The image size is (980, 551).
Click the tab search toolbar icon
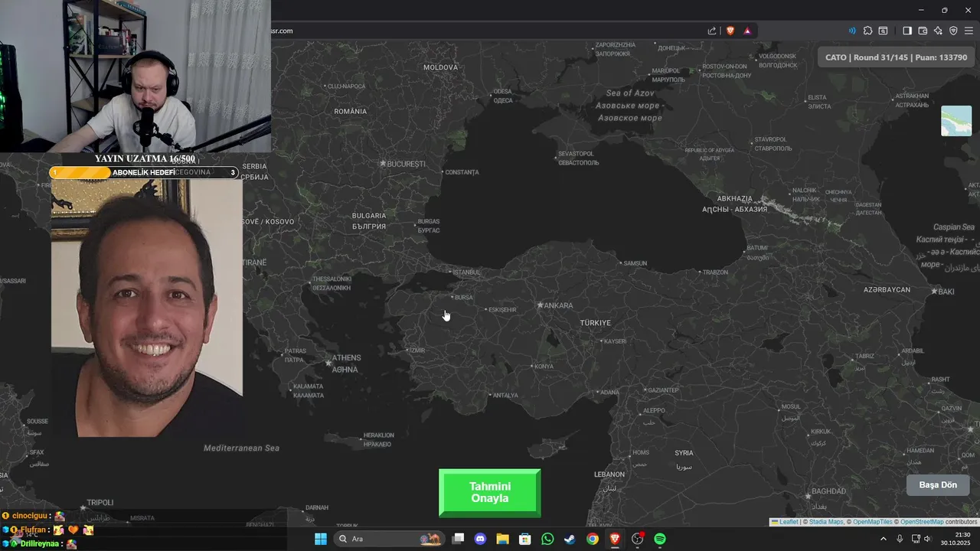883,31
